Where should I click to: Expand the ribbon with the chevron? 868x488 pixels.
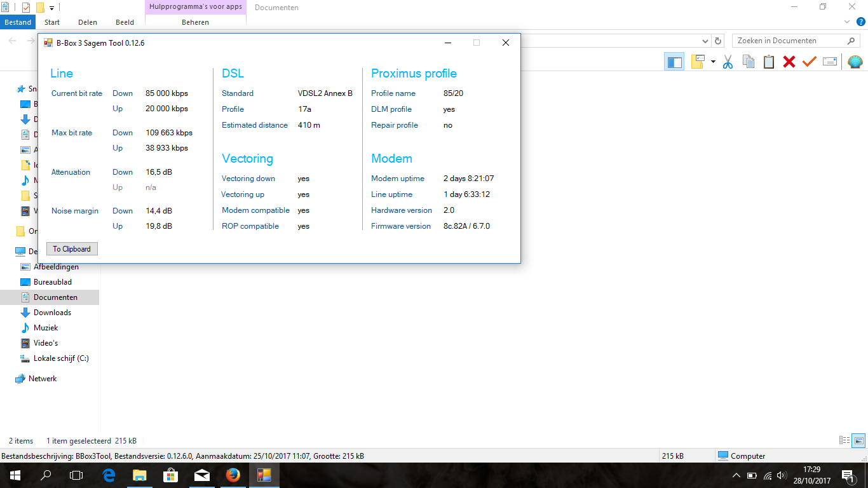[847, 22]
